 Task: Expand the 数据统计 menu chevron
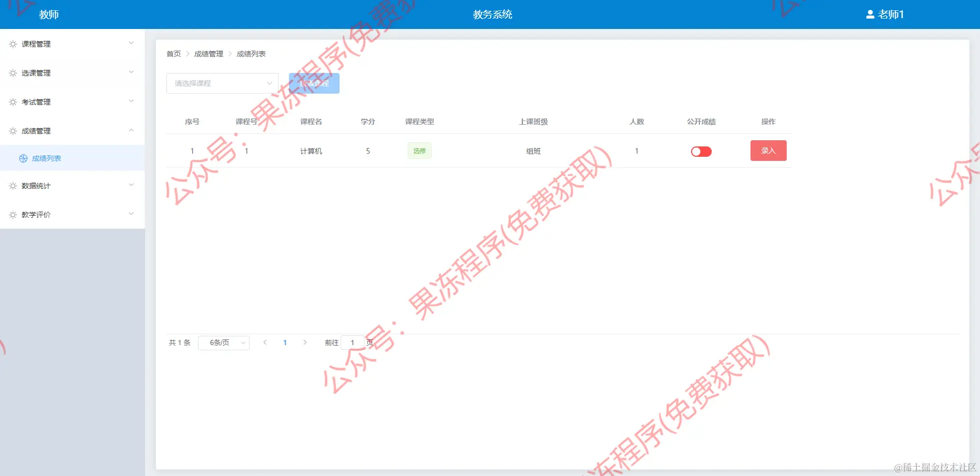point(131,185)
